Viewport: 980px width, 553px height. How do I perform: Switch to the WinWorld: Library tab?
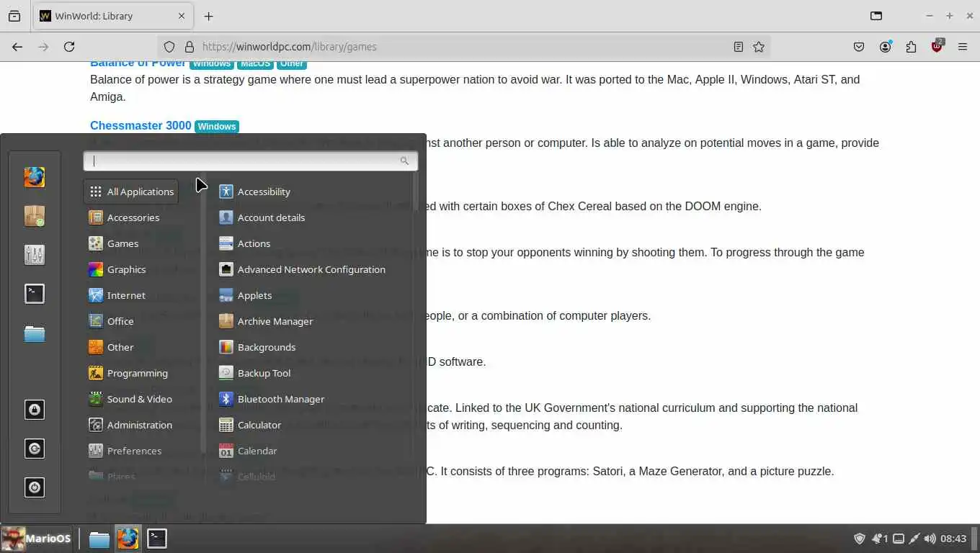(x=112, y=16)
